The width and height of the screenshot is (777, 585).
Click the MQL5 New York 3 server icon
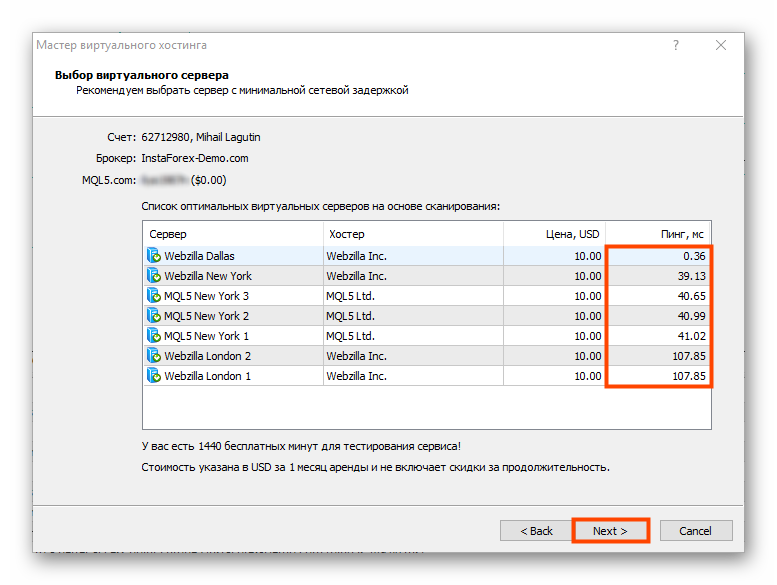point(154,296)
